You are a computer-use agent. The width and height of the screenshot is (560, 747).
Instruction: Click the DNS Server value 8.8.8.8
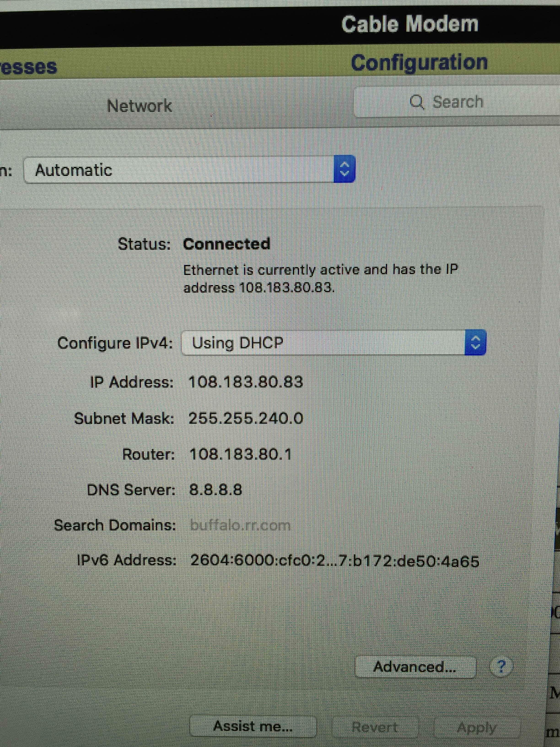[x=216, y=490]
